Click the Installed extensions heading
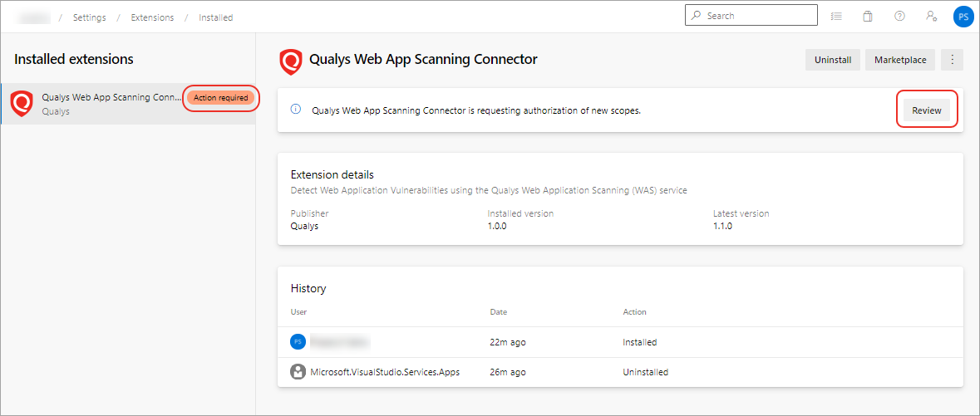Viewport: 980px width, 416px height. pyautogui.click(x=74, y=59)
